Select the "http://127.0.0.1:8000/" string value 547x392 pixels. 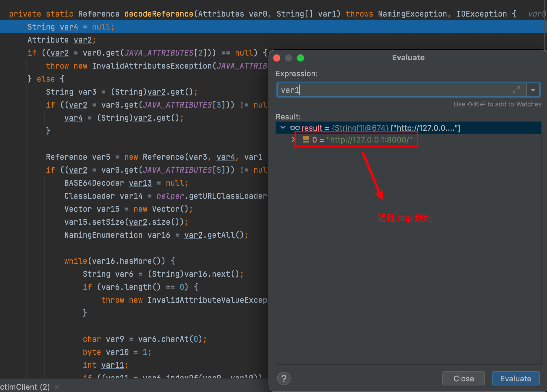click(x=369, y=140)
